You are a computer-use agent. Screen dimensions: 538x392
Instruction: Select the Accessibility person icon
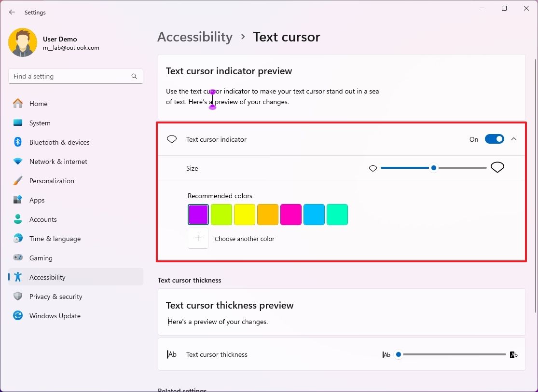17,277
